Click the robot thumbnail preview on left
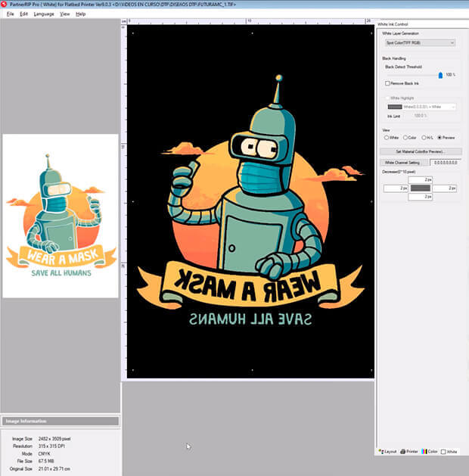The image size is (469, 476). 61,216
